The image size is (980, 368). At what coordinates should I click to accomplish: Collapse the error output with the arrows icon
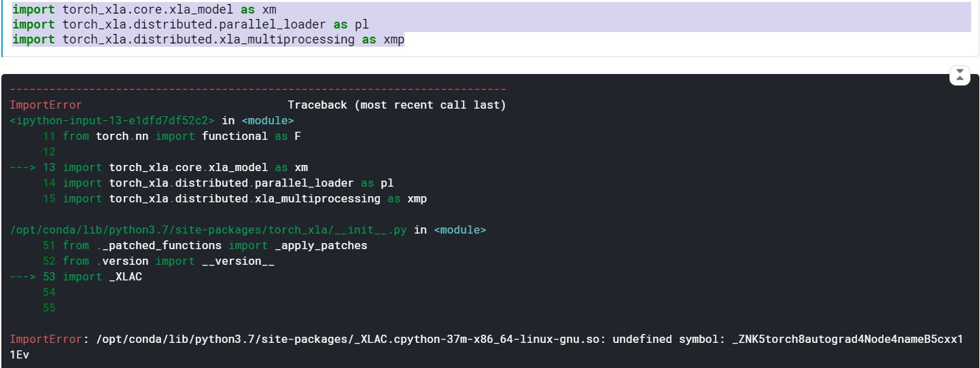point(959,75)
